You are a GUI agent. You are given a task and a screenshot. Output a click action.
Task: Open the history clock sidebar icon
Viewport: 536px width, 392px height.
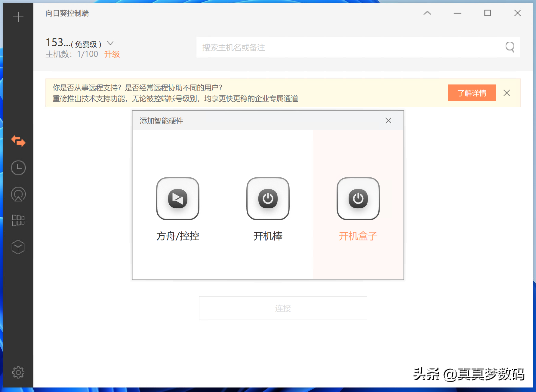pos(18,168)
